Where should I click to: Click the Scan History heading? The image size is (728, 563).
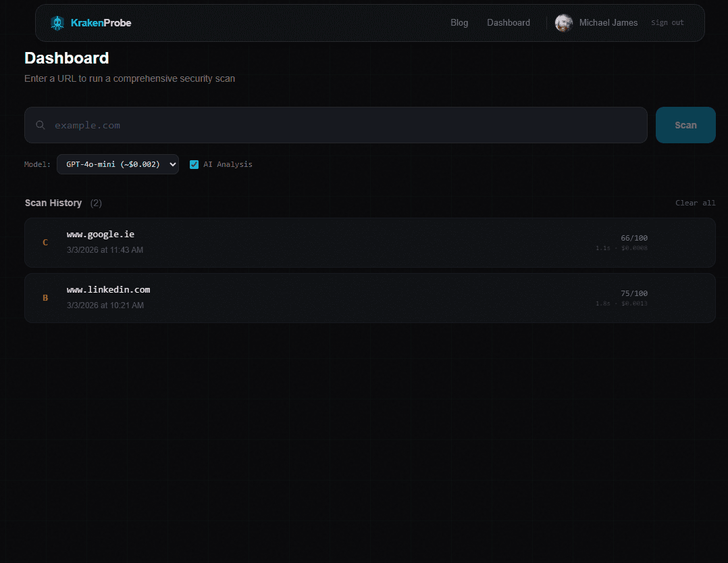53,202
